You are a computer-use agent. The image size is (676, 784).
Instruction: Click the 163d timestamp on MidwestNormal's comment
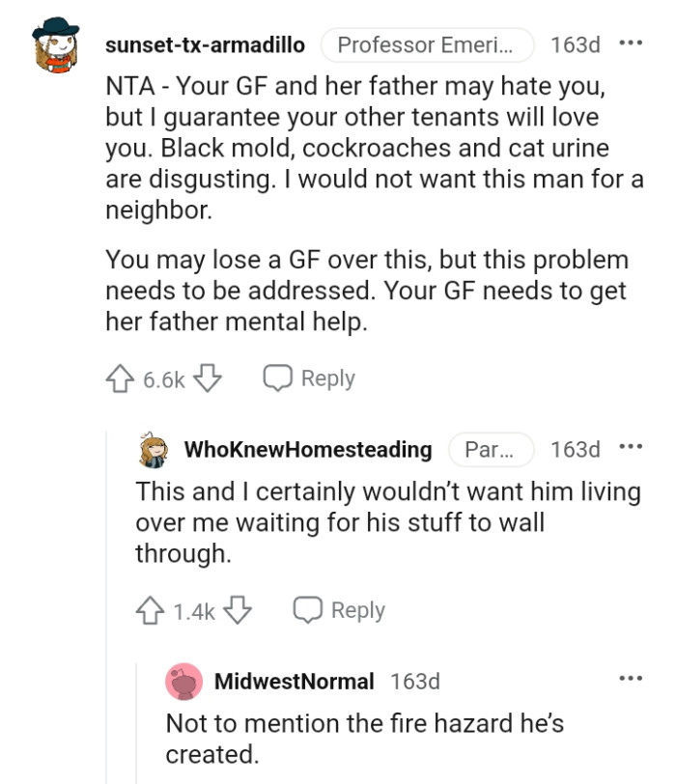click(x=415, y=682)
